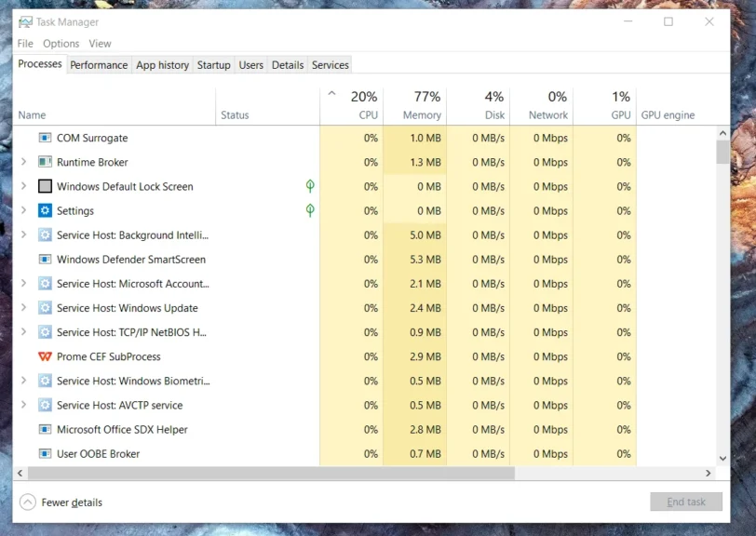The image size is (756, 536).
Task: Click the vertical scrollbar thumb
Action: point(722,153)
